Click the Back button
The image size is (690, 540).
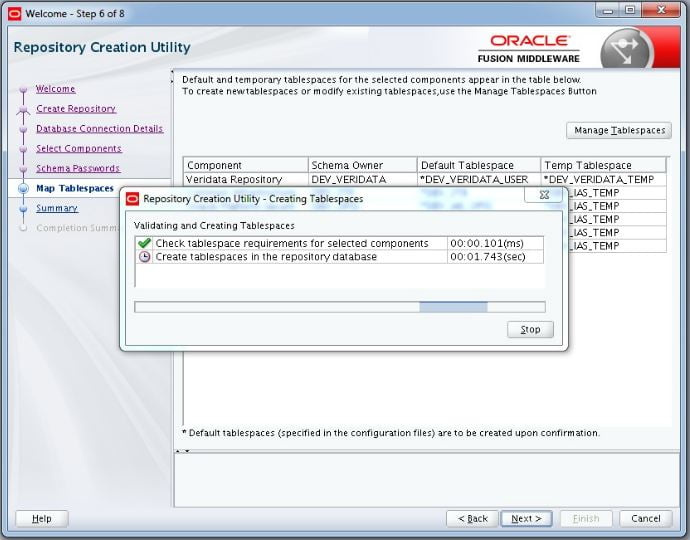coord(472,519)
